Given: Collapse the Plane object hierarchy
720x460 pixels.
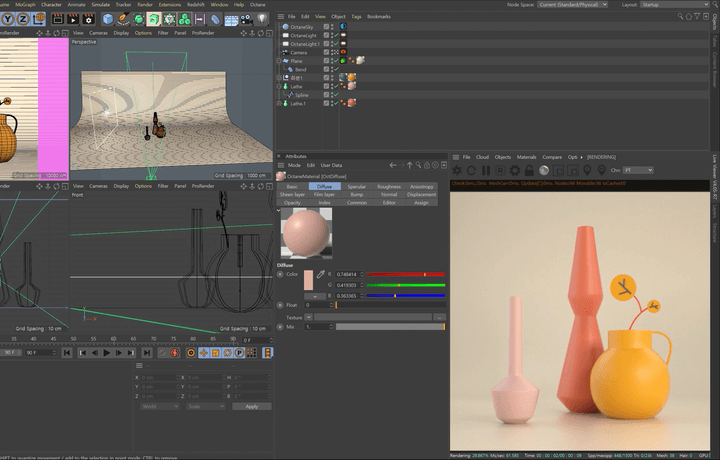Looking at the screenshot, I should click(279, 61).
